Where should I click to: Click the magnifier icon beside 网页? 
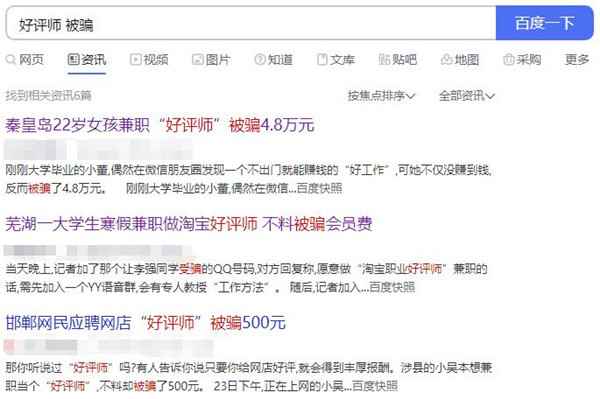click(x=11, y=60)
